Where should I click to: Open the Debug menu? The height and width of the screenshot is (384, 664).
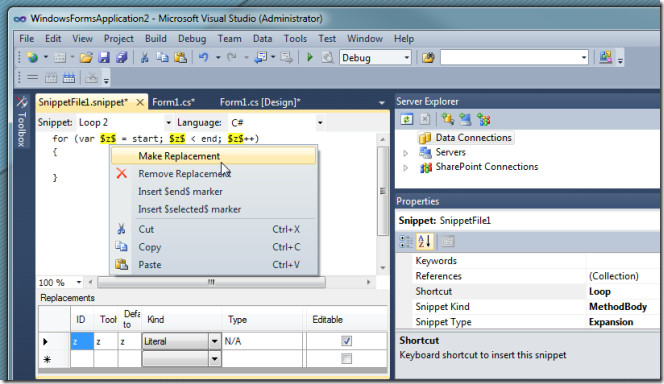[x=192, y=39]
